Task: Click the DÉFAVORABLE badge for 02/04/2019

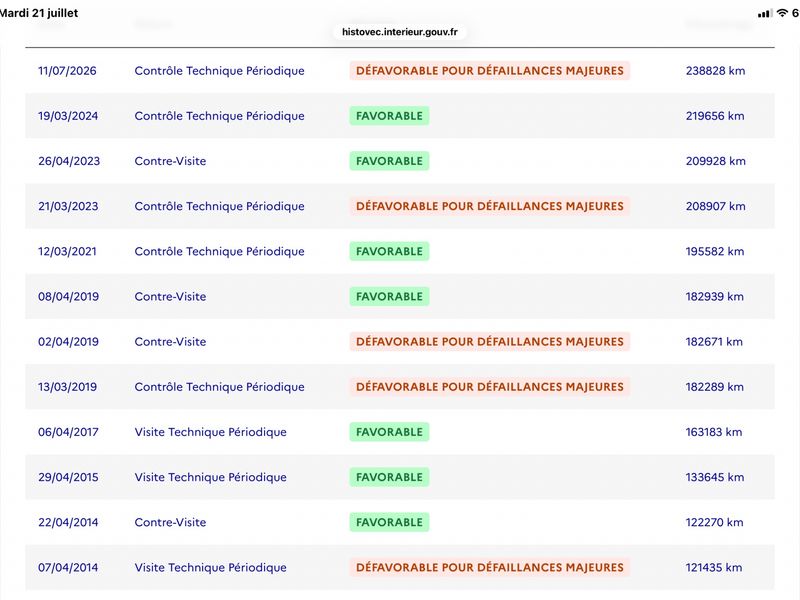Action: [x=490, y=341]
